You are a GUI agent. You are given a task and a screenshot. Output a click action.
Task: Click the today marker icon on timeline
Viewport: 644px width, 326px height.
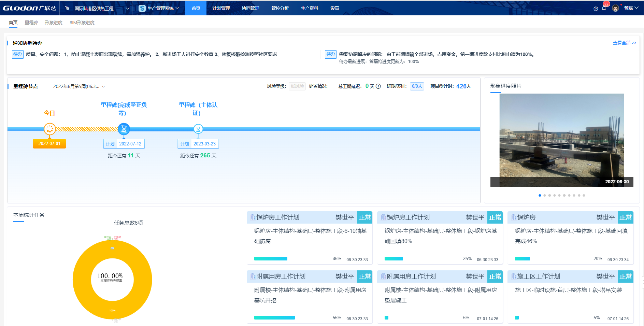[49, 129]
